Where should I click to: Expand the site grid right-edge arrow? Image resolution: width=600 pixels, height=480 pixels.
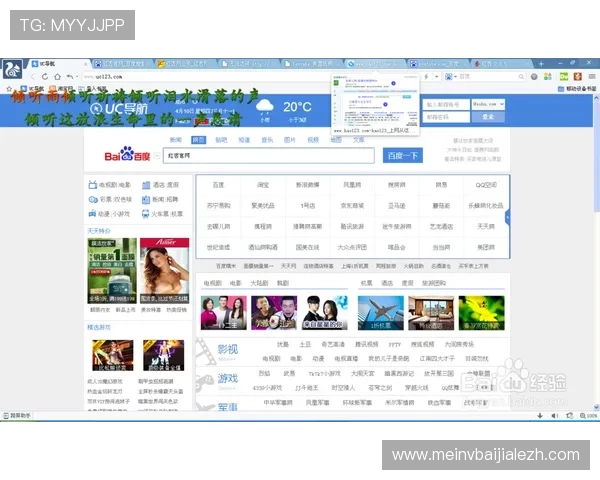point(508,216)
